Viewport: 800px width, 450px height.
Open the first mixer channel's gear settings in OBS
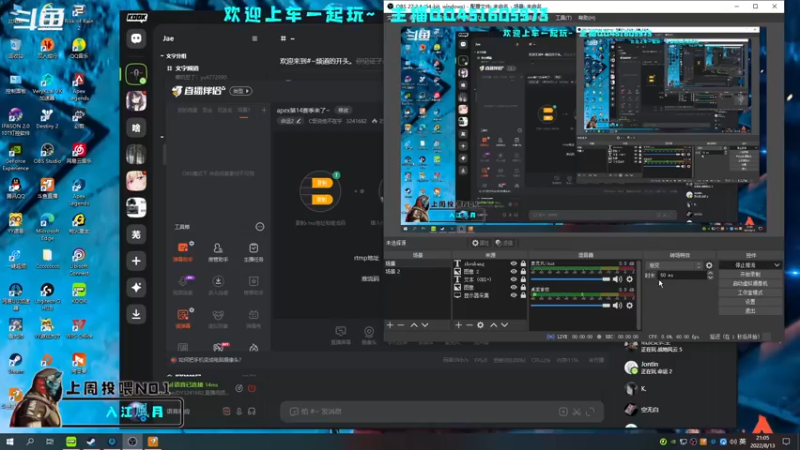(630, 279)
